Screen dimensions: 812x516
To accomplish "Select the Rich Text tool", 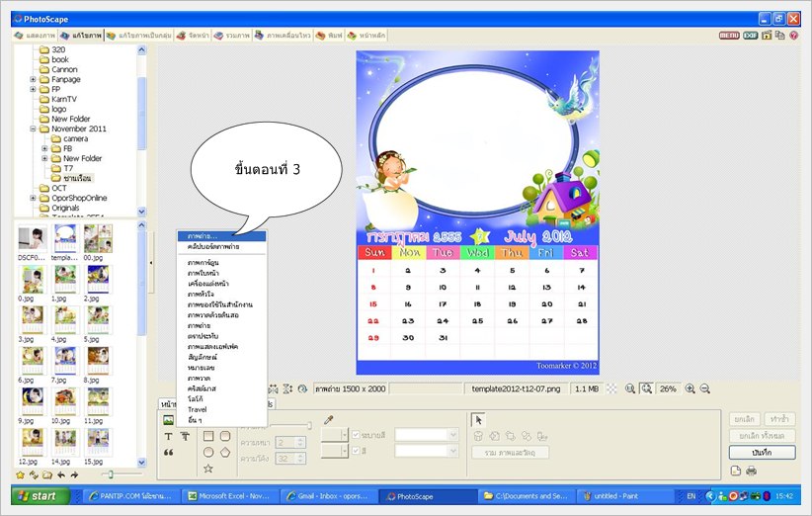I will coord(185,437).
